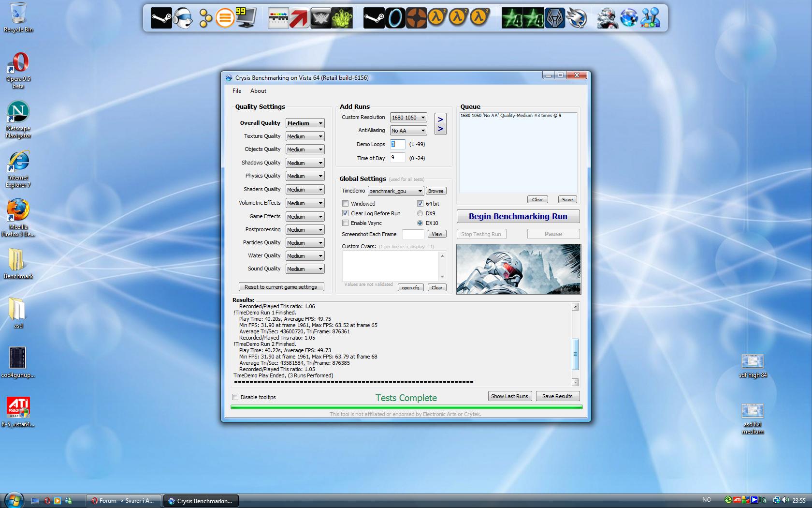Viewport: 812px width, 508px height.
Task: Open the Windows Start orb
Action: click(x=14, y=500)
